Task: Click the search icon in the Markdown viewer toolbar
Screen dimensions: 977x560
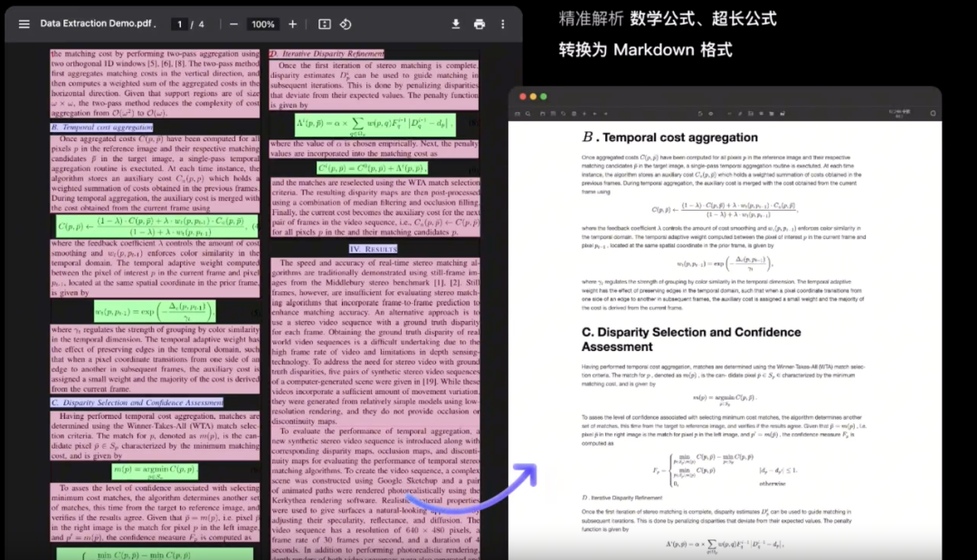Action: tap(527, 113)
